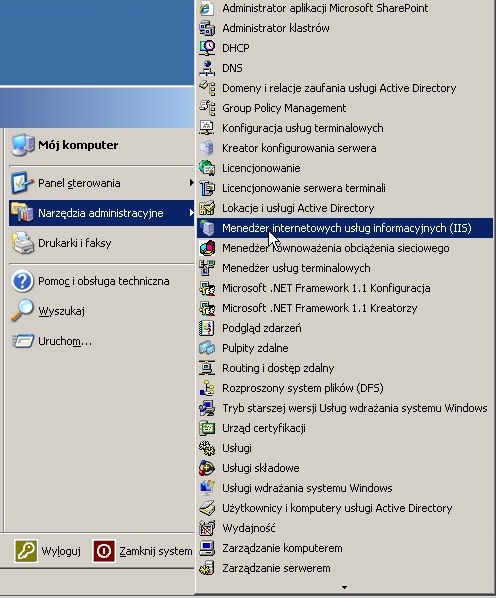
Task: Click the Wyloguj button
Action: coord(48,551)
